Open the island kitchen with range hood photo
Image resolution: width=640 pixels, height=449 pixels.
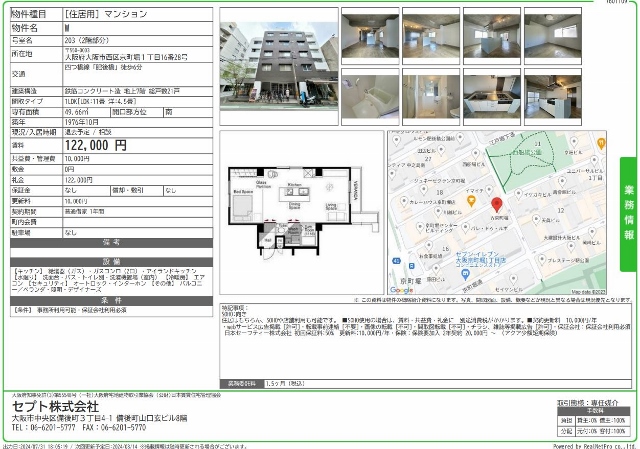coord(553,97)
